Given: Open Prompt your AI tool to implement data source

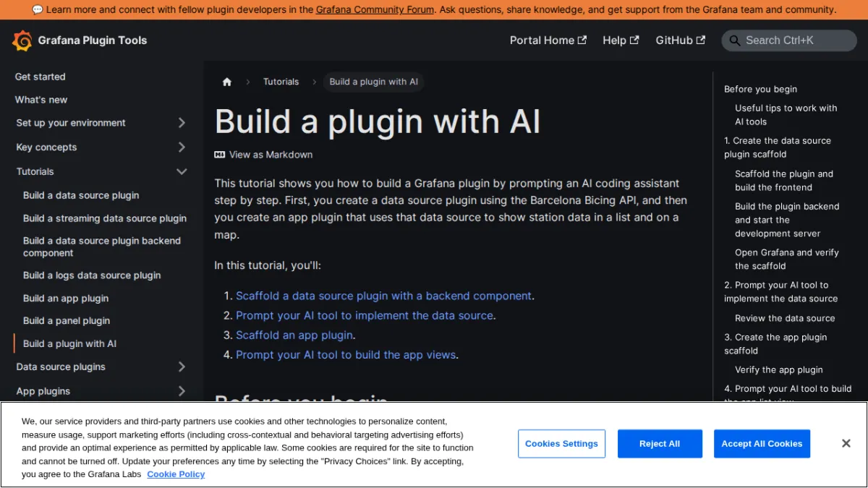Looking at the screenshot, I should pos(365,315).
